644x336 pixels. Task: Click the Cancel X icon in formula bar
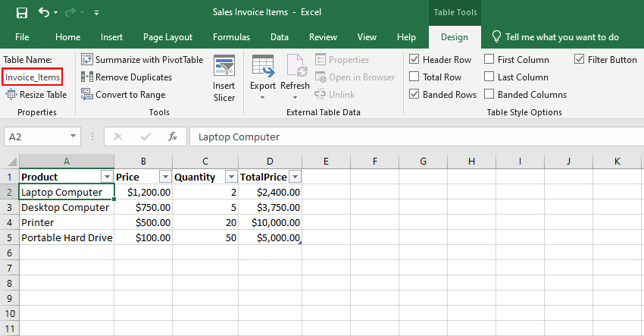pyautogui.click(x=118, y=137)
